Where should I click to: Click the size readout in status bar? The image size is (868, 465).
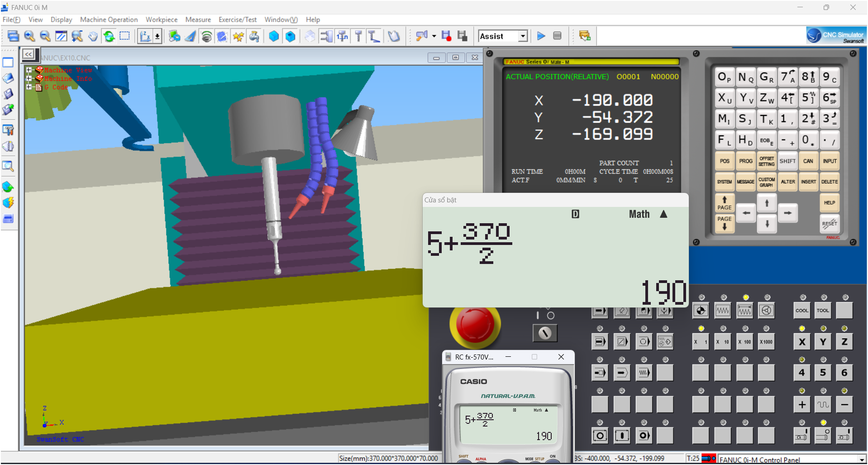pos(388,459)
